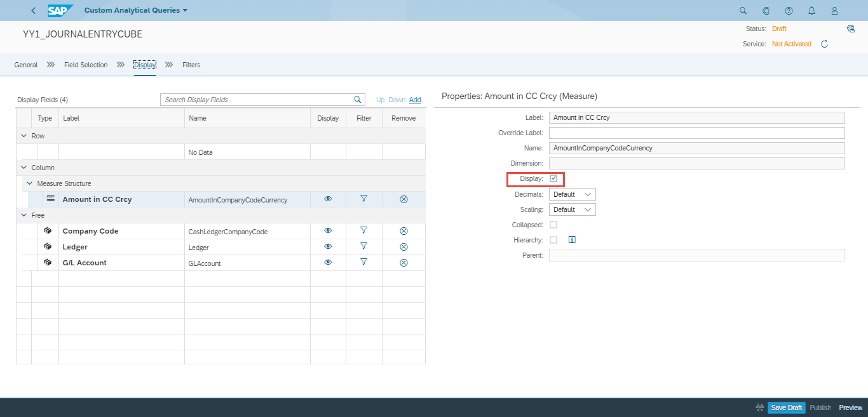The width and height of the screenshot is (868, 417).
Task: Refresh the service with the reload icon
Action: [x=824, y=44]
